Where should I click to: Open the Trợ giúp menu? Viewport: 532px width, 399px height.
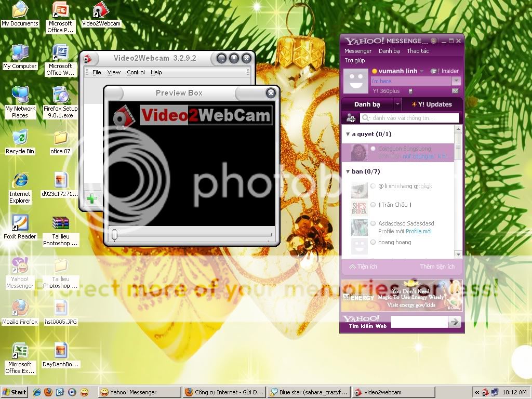(354, 60)
